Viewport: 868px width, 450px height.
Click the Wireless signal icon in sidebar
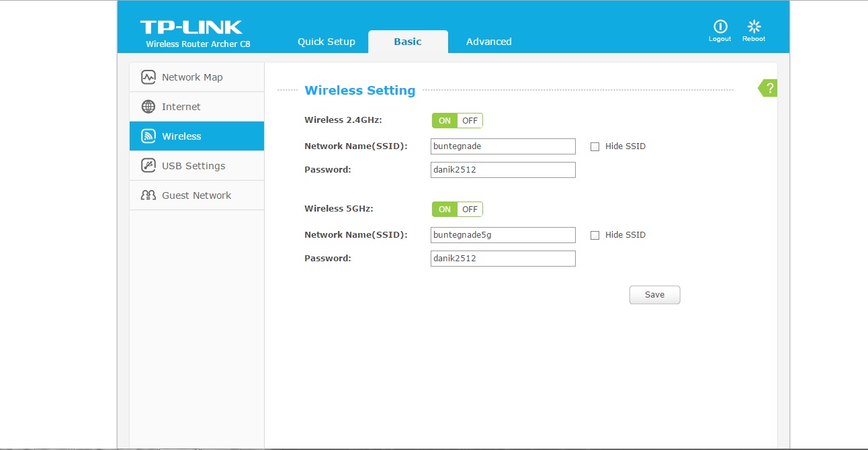pos(148,136)
